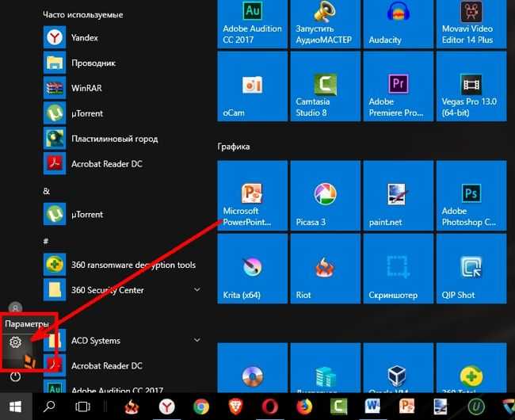Open Проводник from frequently used list
Viewport: 515px width, 420px height.
pyautogui.click(x=123, y=63)
